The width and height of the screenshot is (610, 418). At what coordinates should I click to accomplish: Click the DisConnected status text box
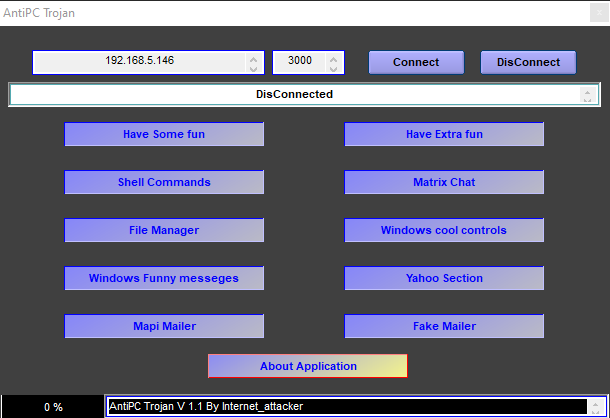(293, 94)
